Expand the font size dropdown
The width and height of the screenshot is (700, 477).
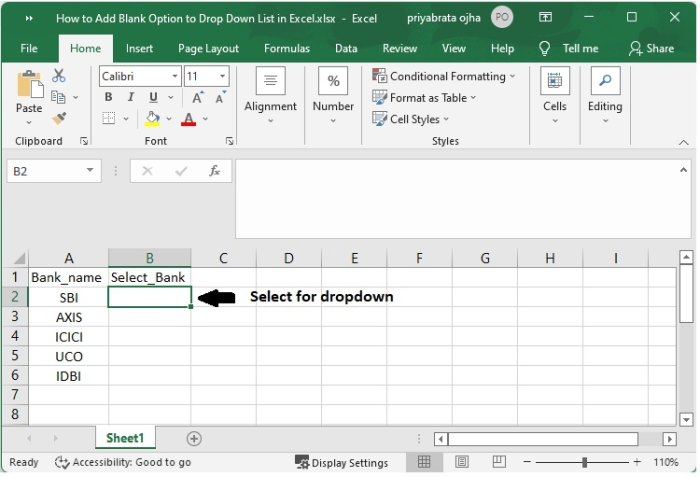221,76
